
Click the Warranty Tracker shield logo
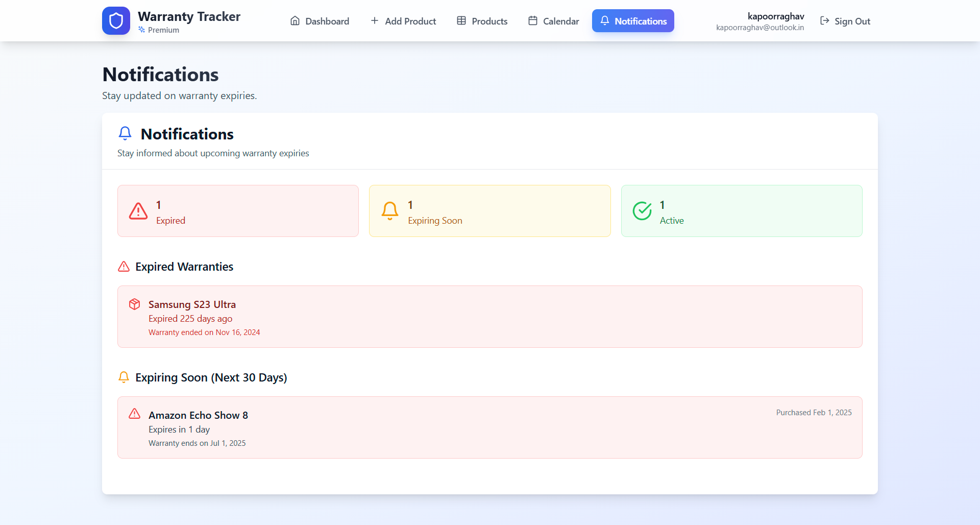pyautogui.click(x=116, y=21)
